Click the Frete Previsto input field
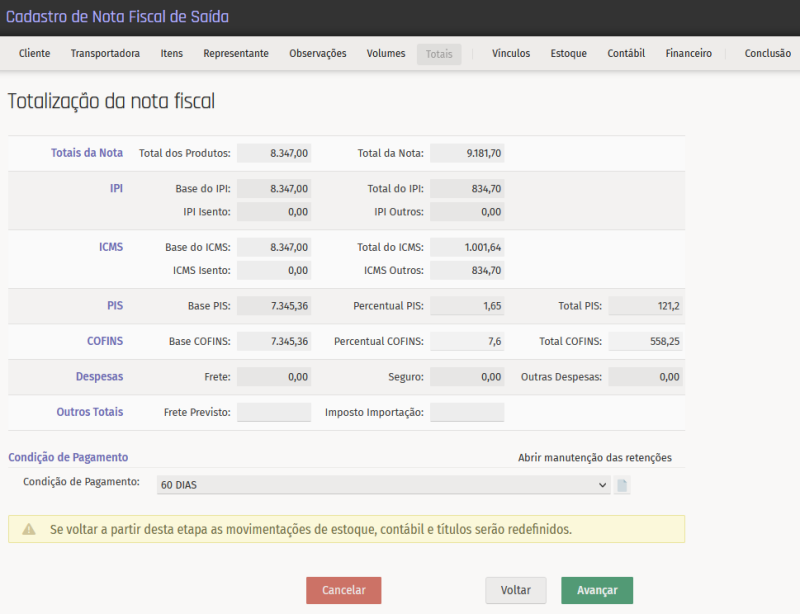This screenshot has height=614, width=800. pyautogui.click(x=274, y=412)
